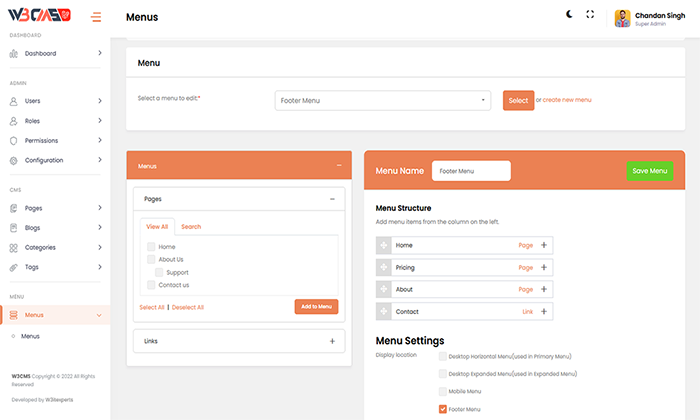
Task: Open Chandan Singh profile avatar
Action: (622, 17)
